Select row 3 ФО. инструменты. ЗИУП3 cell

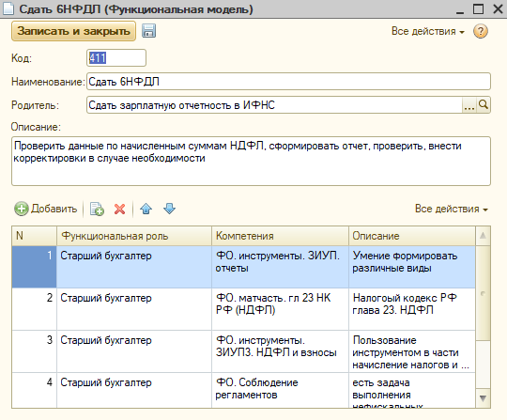click(280, 351)
